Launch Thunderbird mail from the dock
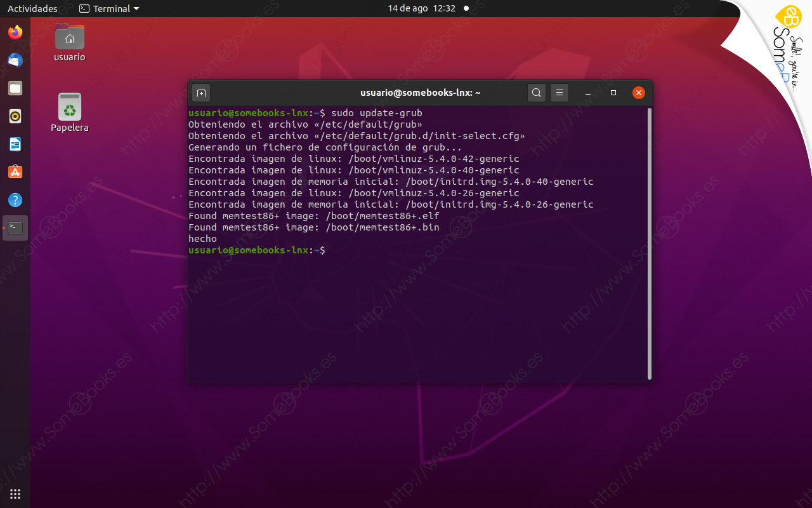This screenshot has width=812, height=508. [x=15, y=60]
